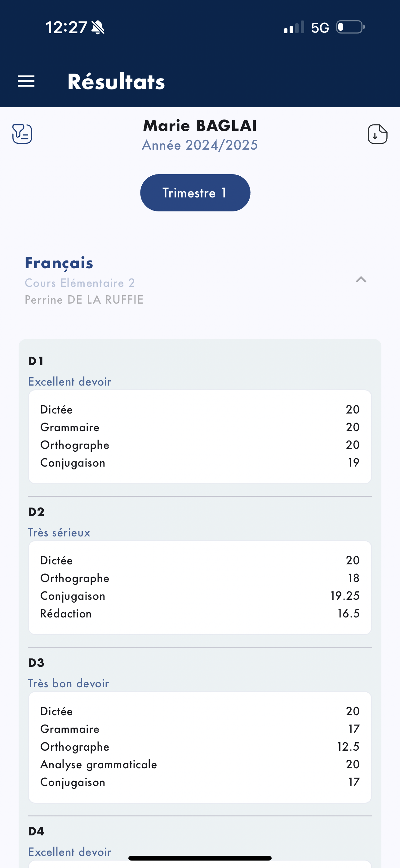Open the hamburger navigation menu
This screenshot has height=868, width=400.
pyautogui.click(x=26, y=81)
